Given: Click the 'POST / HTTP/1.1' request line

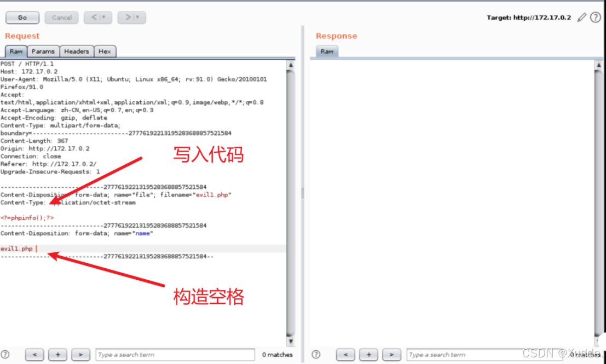Looking at the screenshot, I should click(27, 63).
